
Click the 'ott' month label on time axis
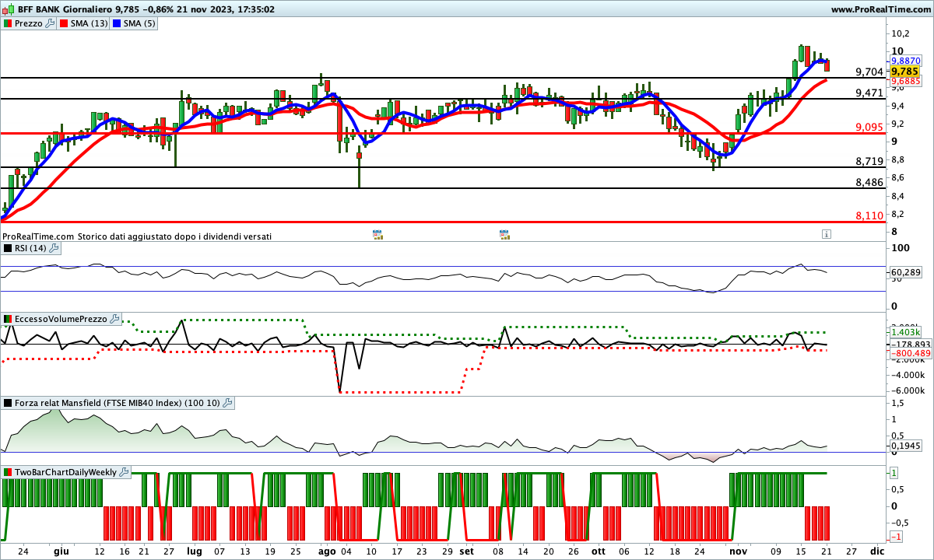pyautogui.click(x=599, y=551)
